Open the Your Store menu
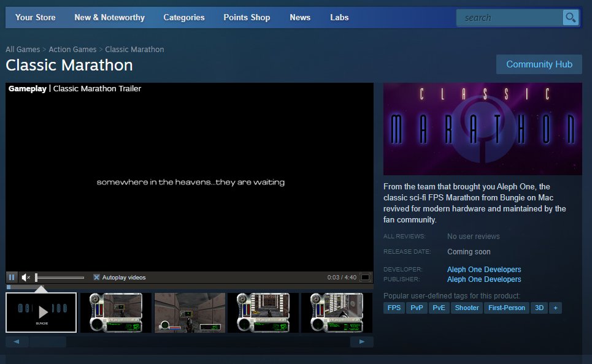The height and width of the screenshot is (364, 592). point(36,17)
